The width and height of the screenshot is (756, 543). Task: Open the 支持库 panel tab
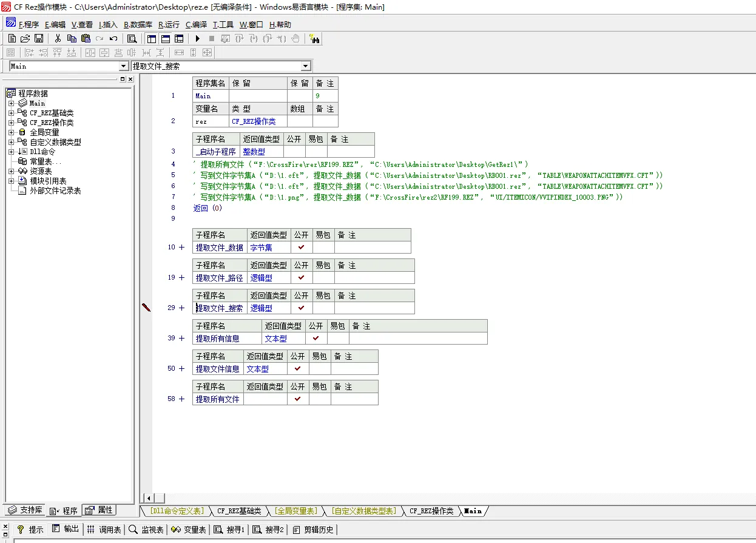point(25,510)
